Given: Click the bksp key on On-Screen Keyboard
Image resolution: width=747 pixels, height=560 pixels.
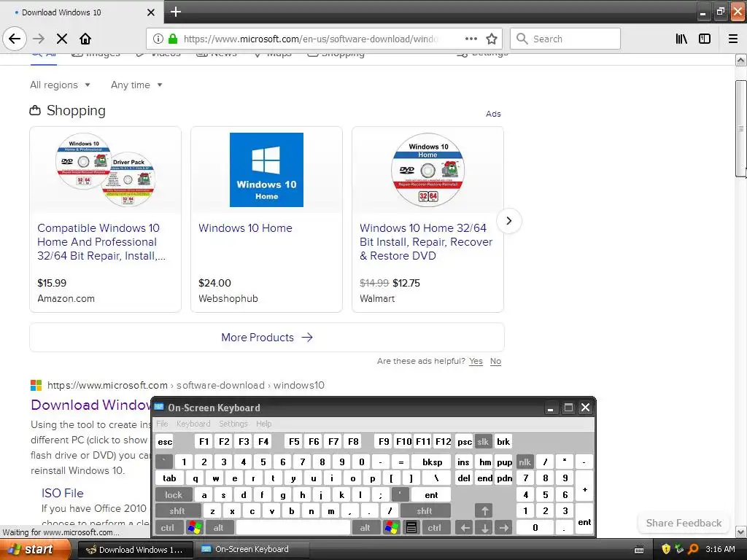Looking at the screenshot, I should (x=432, y=462).
